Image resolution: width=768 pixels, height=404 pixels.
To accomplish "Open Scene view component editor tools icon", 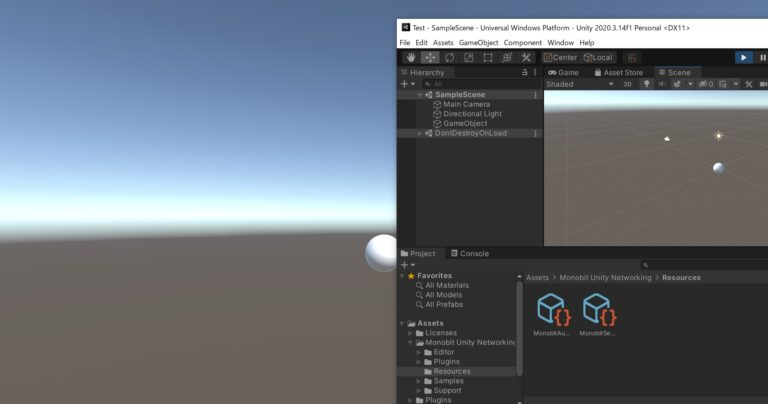I will point(748,84).
